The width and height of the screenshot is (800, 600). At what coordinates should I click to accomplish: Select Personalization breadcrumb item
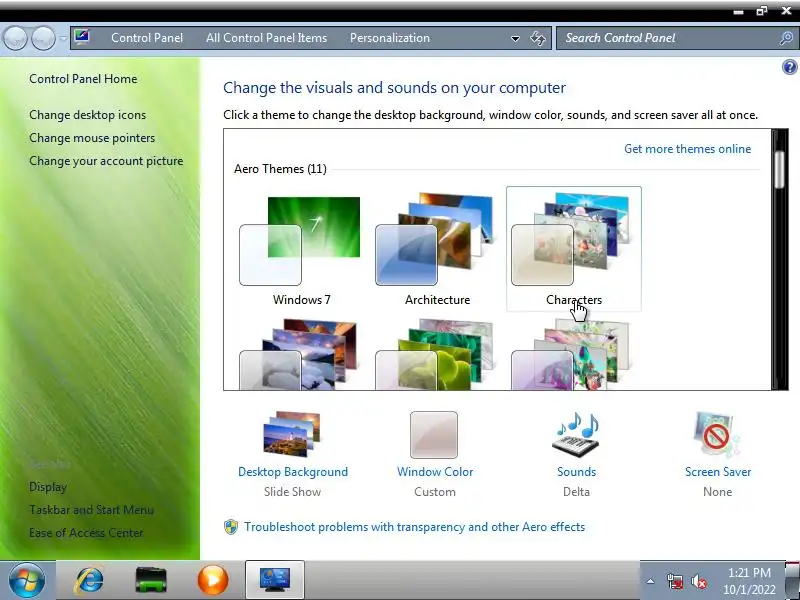(x=390, y=38)
